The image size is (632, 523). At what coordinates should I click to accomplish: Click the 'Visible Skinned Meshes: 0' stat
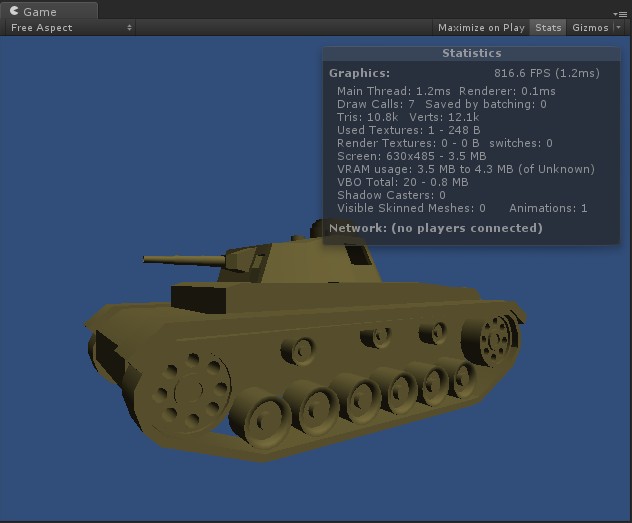(x=411, y=208)
